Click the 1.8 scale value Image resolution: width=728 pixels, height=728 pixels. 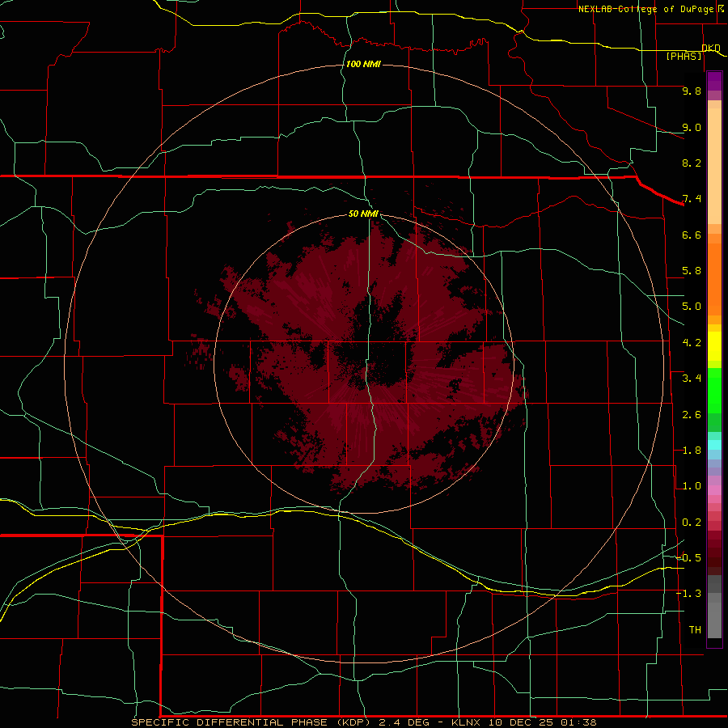tap(692, 451)
